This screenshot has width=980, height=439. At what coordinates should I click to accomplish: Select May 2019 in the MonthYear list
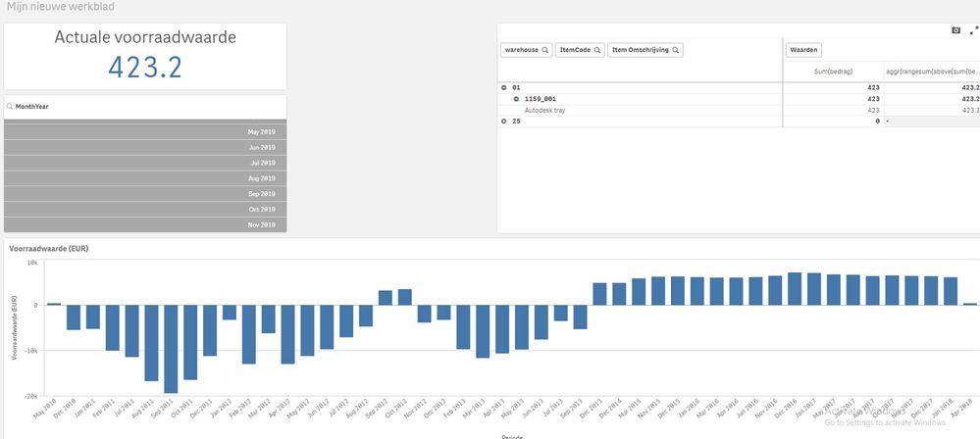pyautogui.click(x=145, y=131)
